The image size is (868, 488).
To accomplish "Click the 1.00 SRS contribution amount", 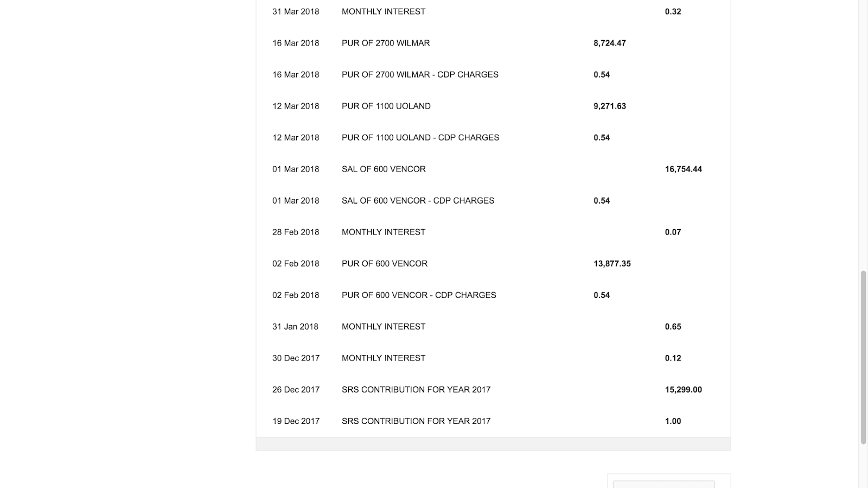I will [673, 421].
